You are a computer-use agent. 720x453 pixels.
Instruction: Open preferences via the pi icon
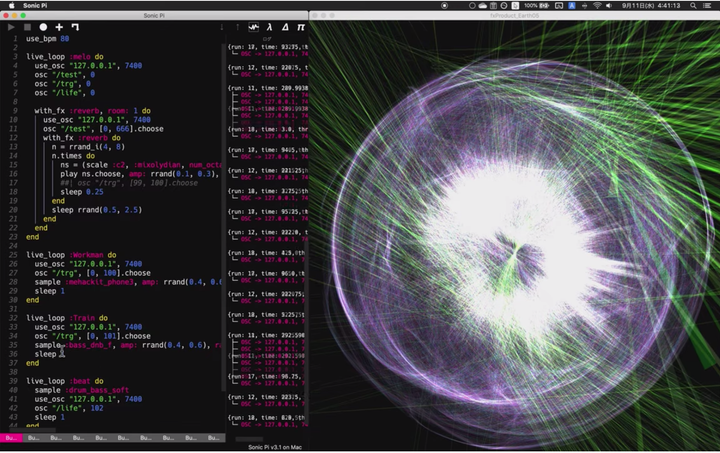click(x=301, y=27)
